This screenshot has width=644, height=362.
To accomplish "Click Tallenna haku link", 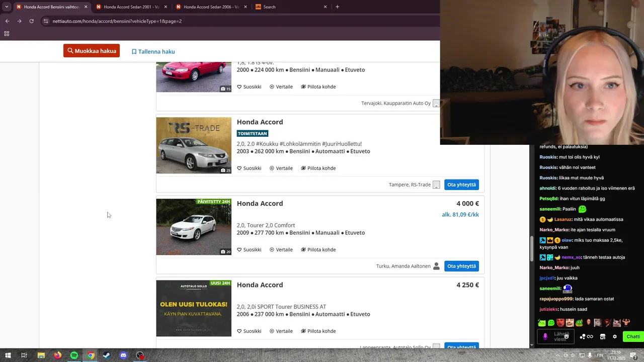I will tap(153, 52).
